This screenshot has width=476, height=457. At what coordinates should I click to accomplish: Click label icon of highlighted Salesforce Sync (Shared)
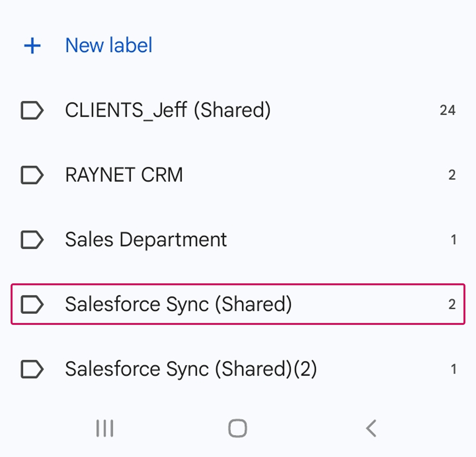point(32,304)
